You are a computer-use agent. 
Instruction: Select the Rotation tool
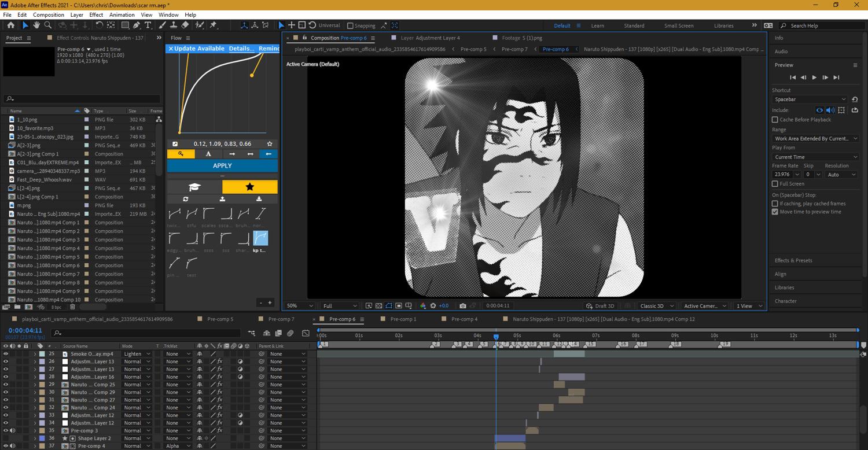tap(100, 25)
